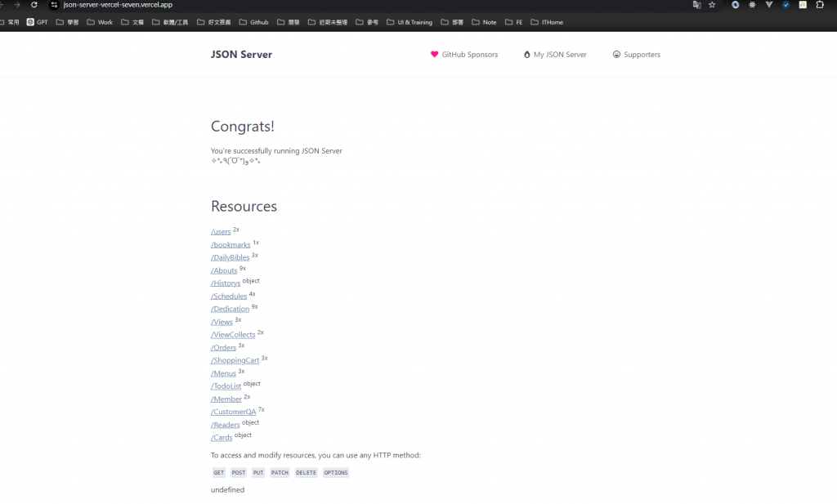Bookmark this page with the star icon

pyautogui.click(x=712, y=5)
